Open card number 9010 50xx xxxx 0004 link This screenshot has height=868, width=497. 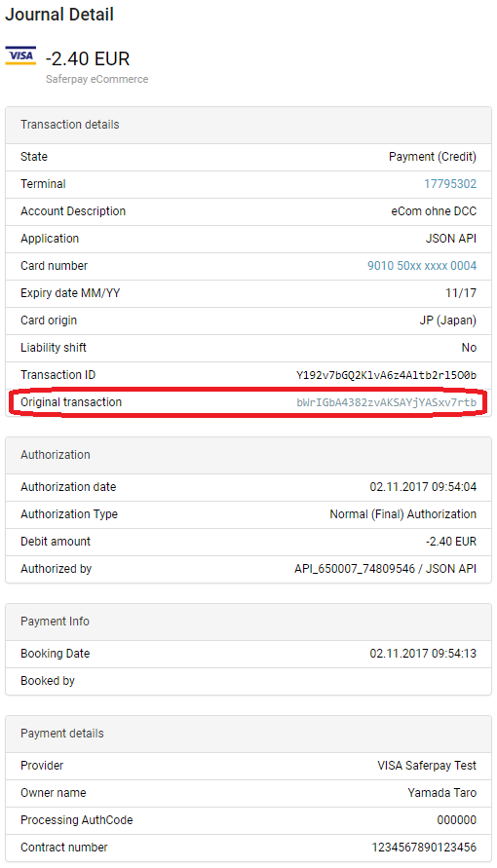422,266
